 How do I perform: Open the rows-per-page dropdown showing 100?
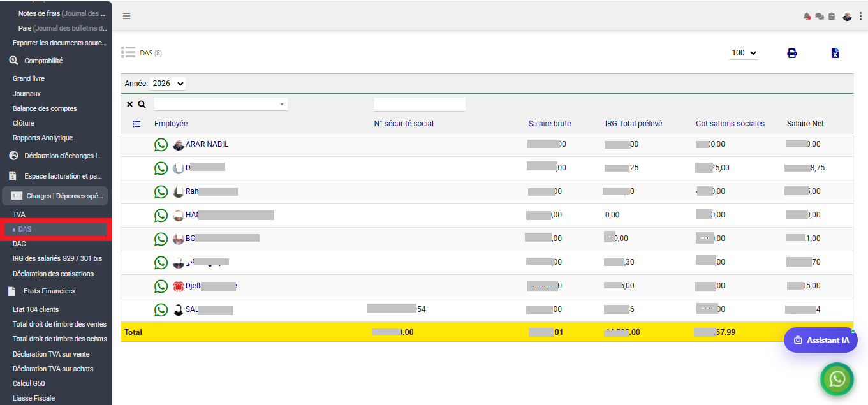click(x=744, y=53)
